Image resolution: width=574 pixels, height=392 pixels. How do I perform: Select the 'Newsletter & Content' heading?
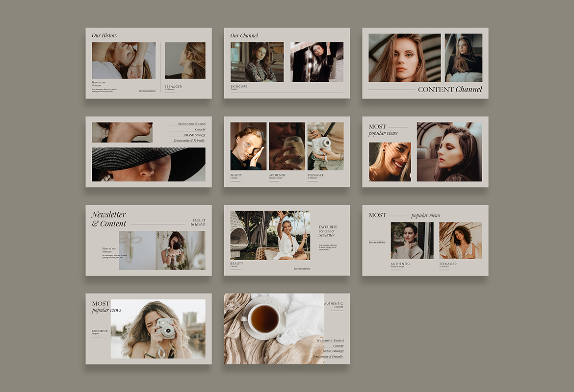tap(109, 219)
